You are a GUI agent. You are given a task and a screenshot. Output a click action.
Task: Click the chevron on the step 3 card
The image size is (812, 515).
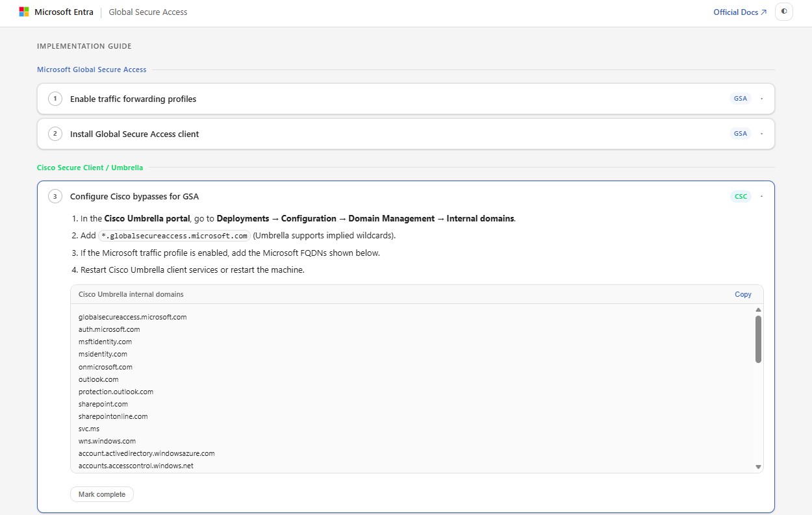pos(761,196)
